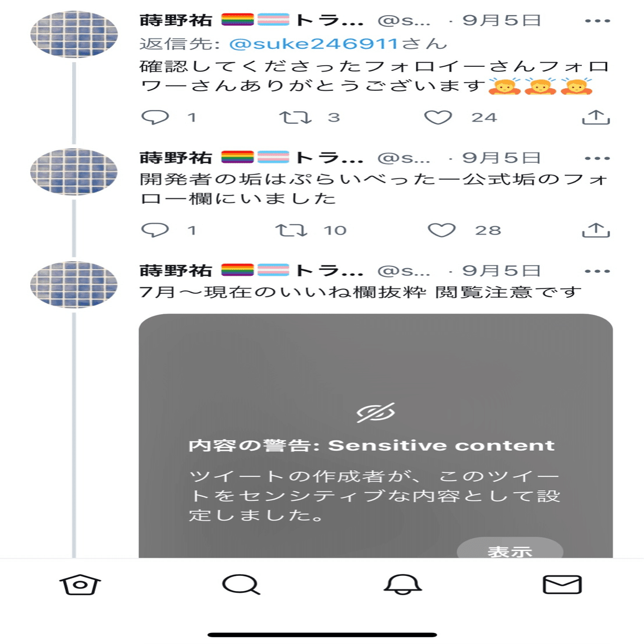Tap the hidden-eye icon on sensitive media

375,413
